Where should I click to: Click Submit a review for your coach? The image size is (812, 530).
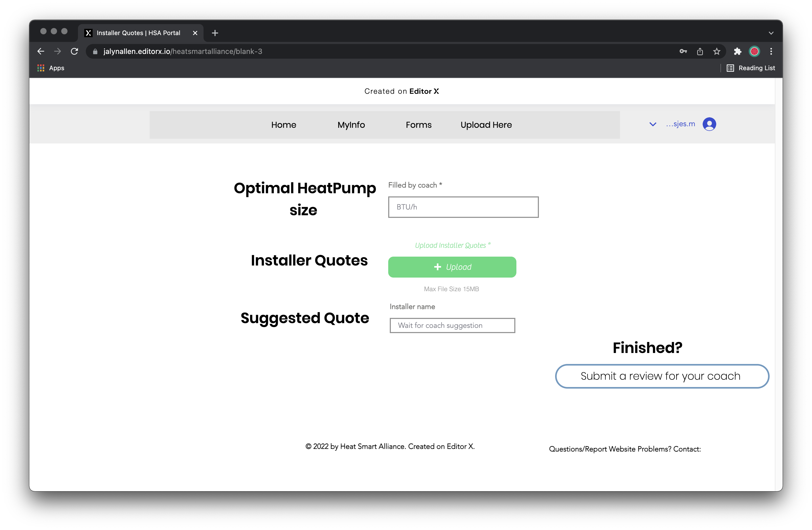(662, 376)
